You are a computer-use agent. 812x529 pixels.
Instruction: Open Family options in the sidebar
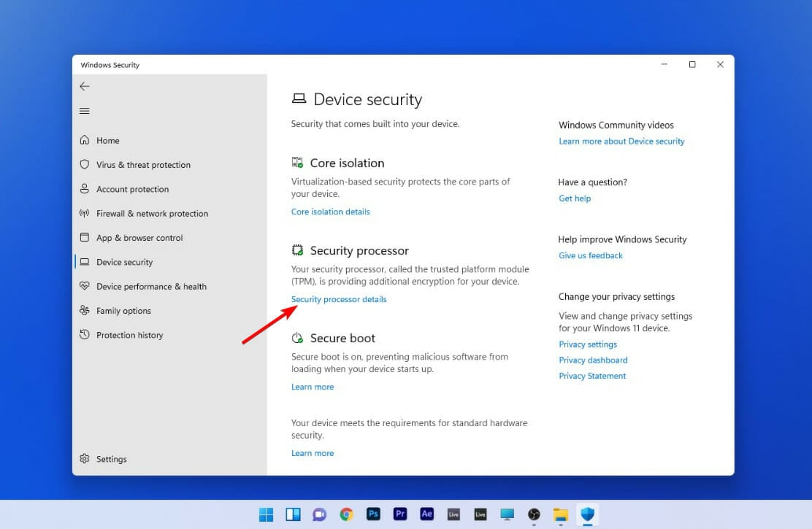point(124,310)
